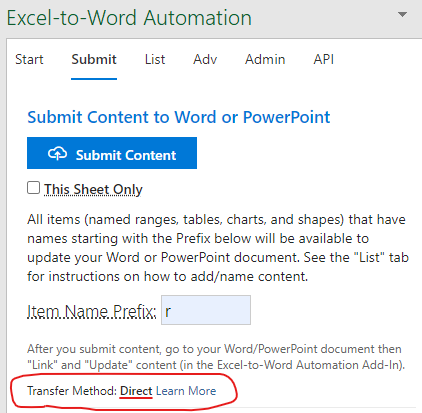Switch to the API tab
The image size is (422, 413).
point(324,60)
